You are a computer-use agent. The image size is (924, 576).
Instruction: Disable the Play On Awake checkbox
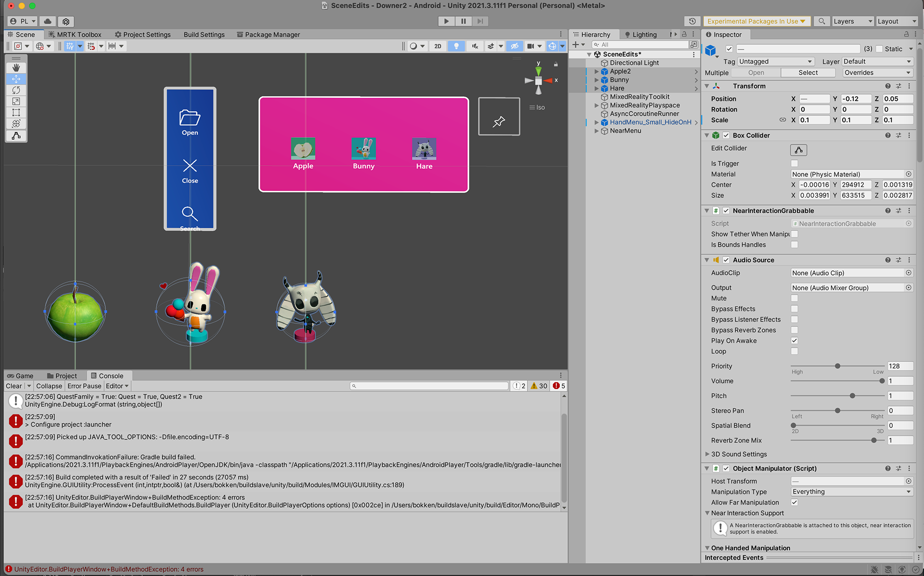(x=794, y=340)
